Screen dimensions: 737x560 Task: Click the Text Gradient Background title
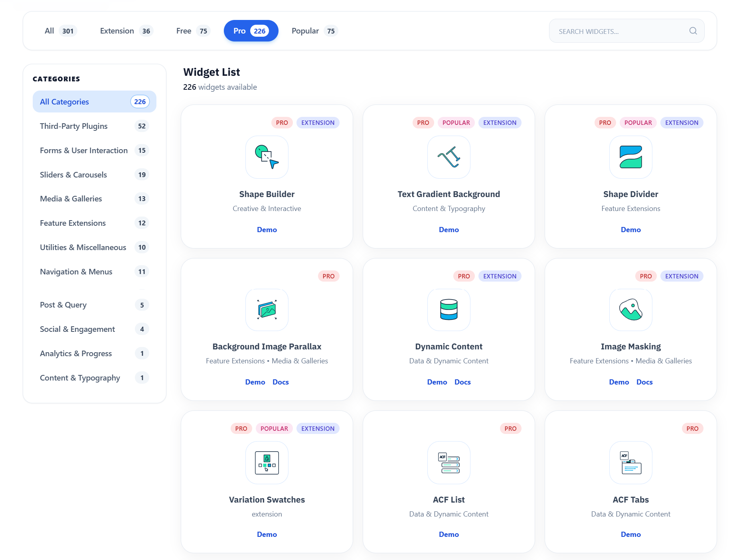click(x=449, y=194)
